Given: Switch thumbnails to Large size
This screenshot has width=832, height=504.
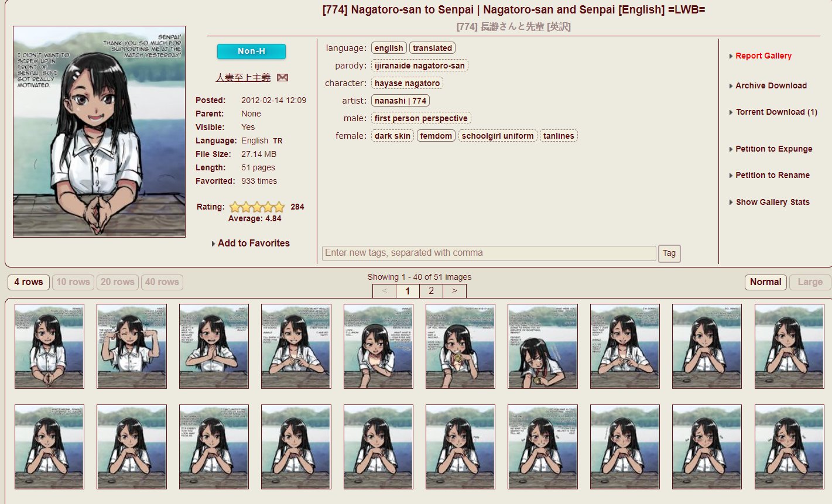Looking at the screenshot, I should click(x=810, y=282).
